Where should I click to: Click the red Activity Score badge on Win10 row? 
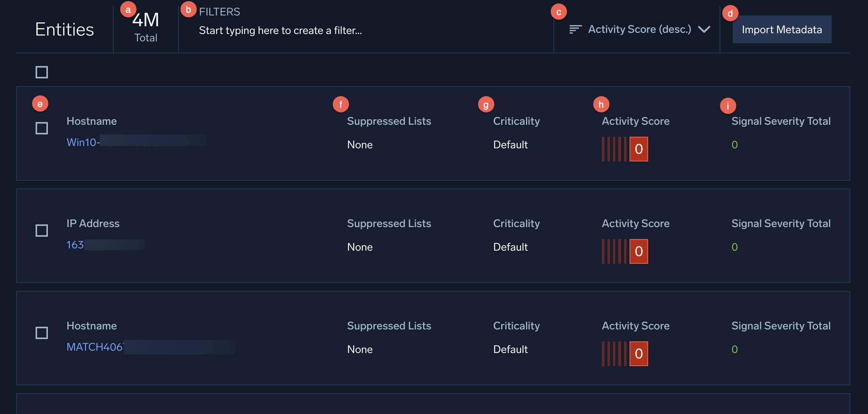[x=638, y=149]
